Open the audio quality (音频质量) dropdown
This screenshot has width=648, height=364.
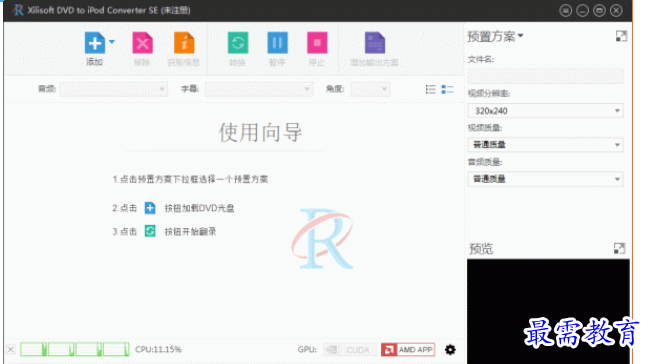point(546,179)
